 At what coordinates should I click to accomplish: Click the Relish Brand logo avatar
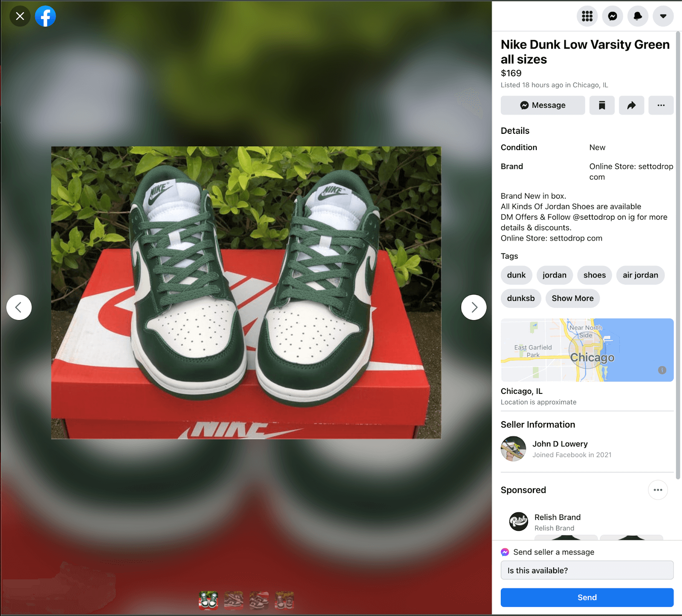click(519, 521)
